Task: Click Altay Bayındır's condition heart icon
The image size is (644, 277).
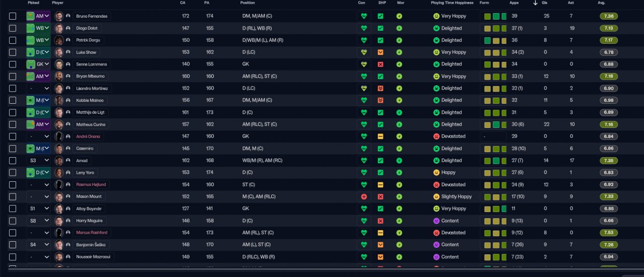Action: [364, 209]
